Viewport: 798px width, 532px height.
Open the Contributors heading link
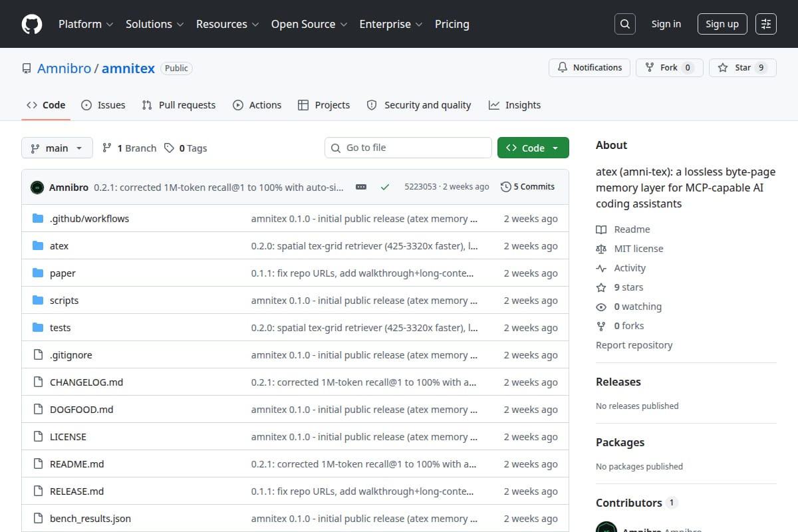tap(636, 503)
